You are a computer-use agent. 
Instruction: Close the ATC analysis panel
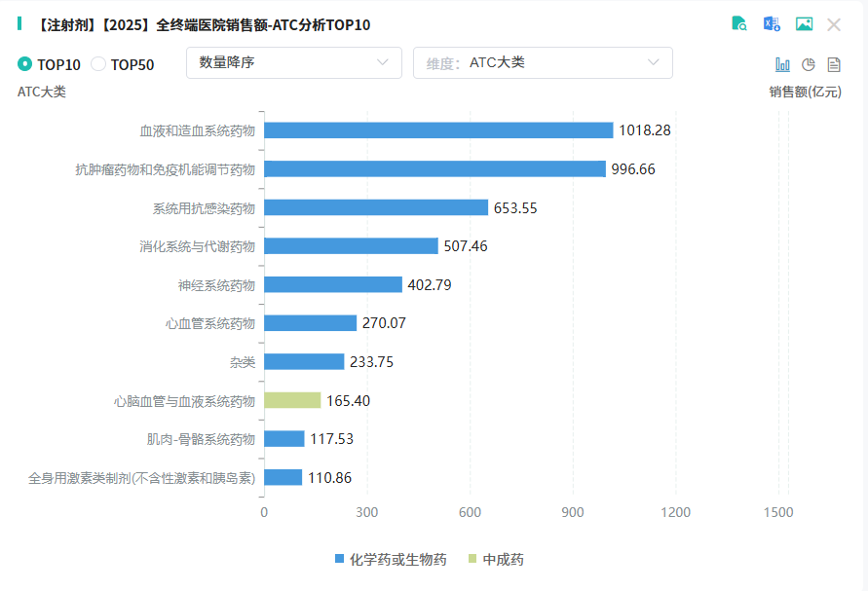click(x=834, y=25)
